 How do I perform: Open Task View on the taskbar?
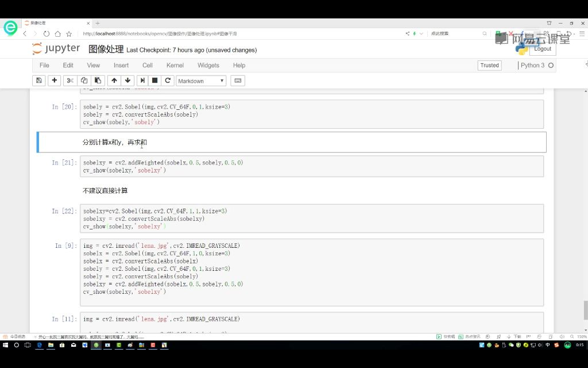tap(28, 345)
